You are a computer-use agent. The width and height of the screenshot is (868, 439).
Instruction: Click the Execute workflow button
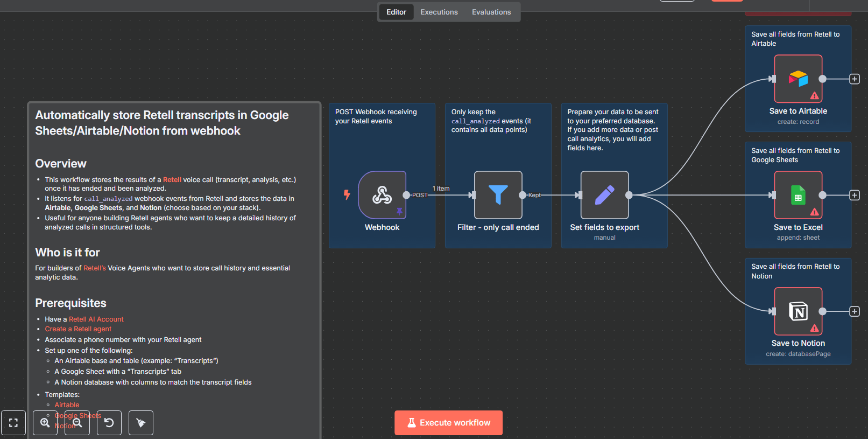[x=449, y=423]
